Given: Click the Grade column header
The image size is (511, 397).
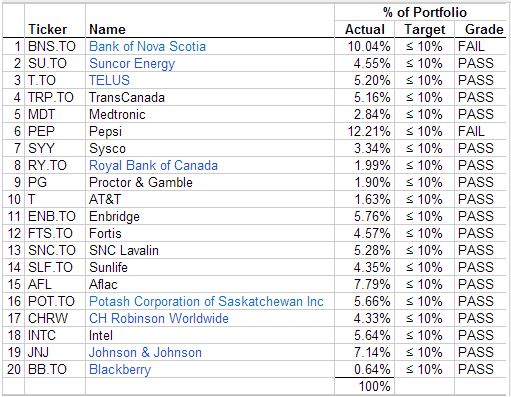Looking at the screenshot, I should pyautogui.click(x=484, y=29).
